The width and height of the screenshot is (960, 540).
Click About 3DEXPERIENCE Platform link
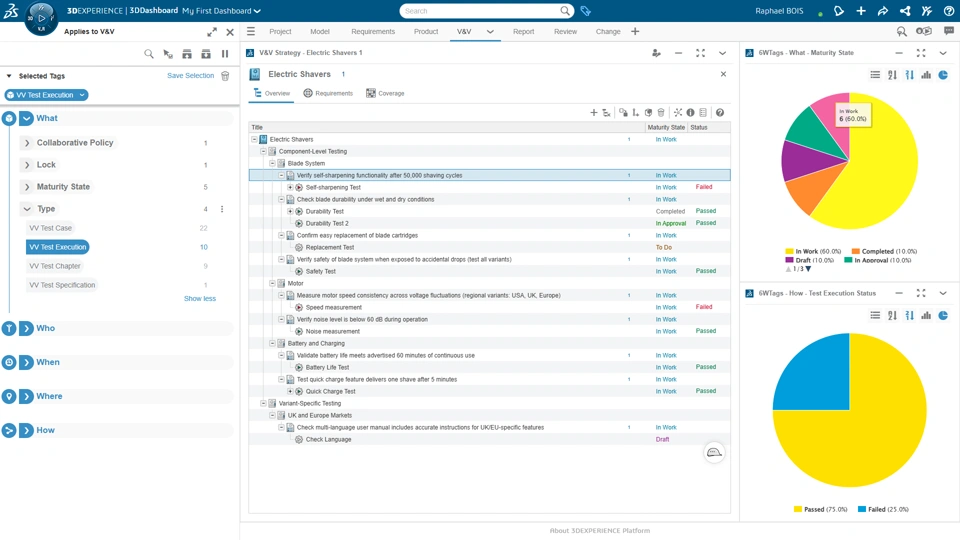599,530
